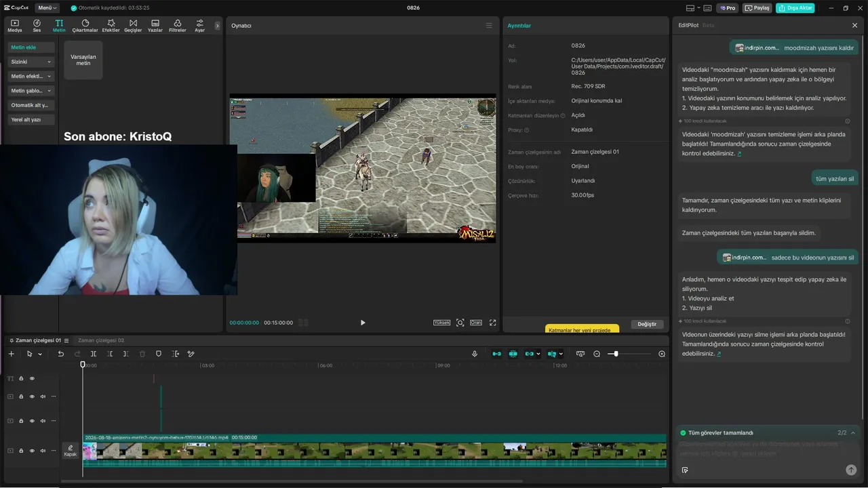
Task: Mute the main video track
Action: (43, 451)
